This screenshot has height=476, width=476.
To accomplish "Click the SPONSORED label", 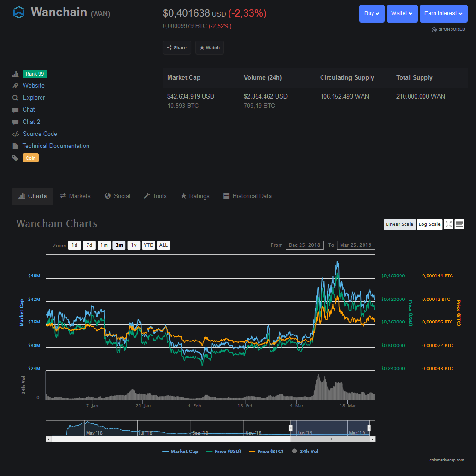I will coord(452,29).
